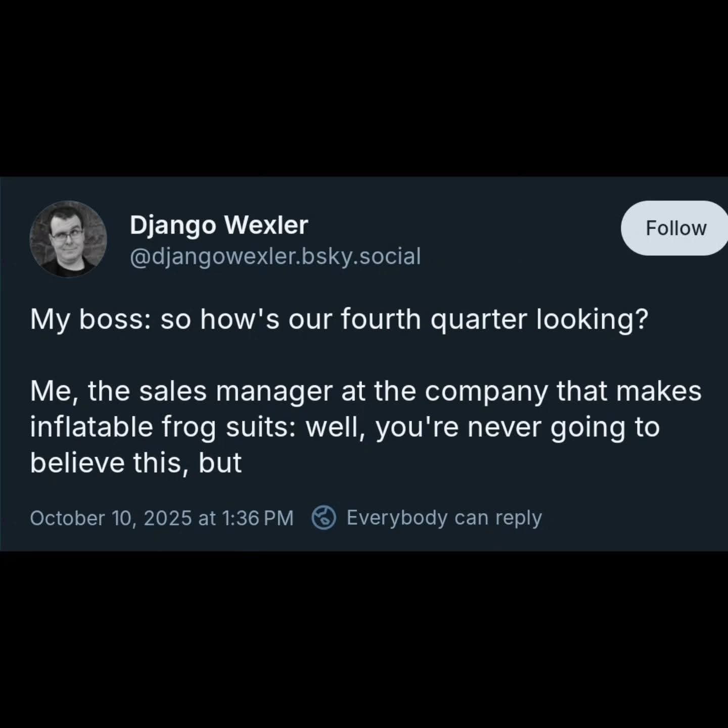
Task: Click the @djangowexler.bsky.social handle
Action: (x=275, y=256)
